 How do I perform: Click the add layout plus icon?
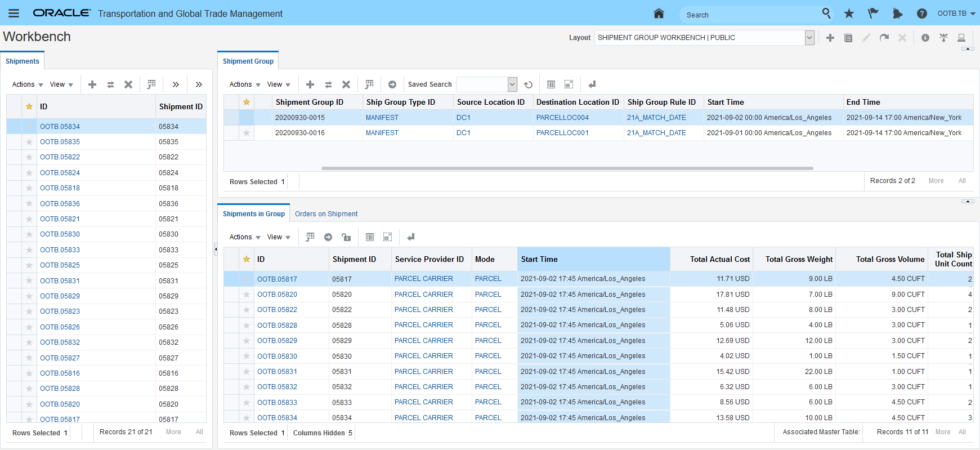pos(830,38)
